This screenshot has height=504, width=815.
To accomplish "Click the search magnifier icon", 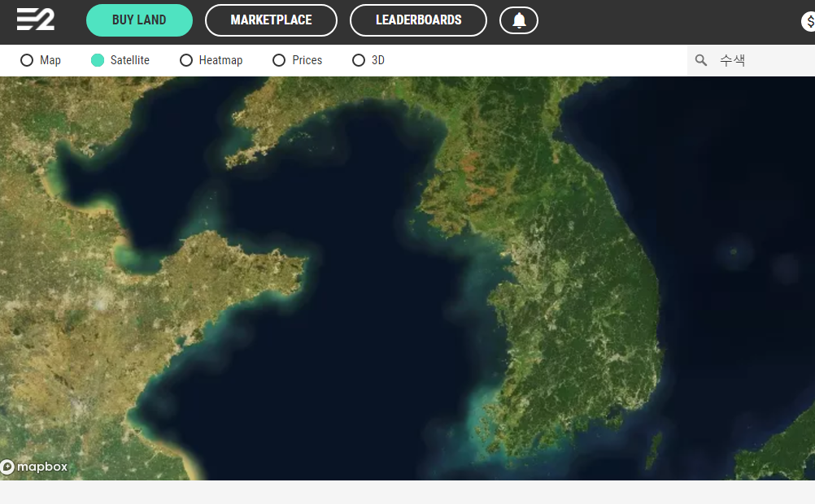I will (x=700, y=60).
